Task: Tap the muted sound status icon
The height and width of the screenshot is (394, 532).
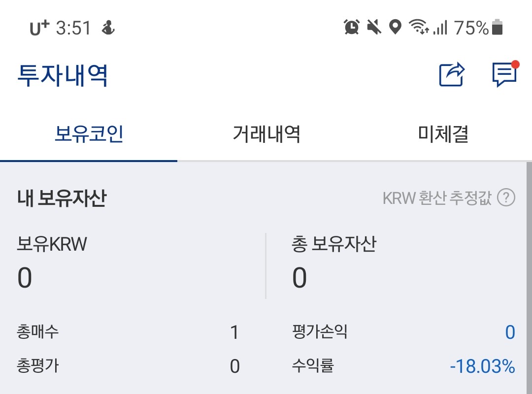Action: (374, 28)
